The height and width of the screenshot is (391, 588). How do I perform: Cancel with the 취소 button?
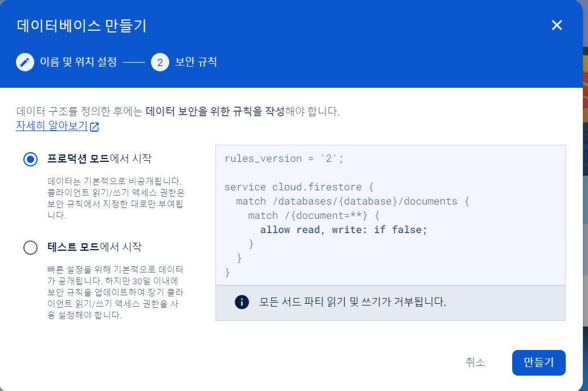(x=475, y=363)
